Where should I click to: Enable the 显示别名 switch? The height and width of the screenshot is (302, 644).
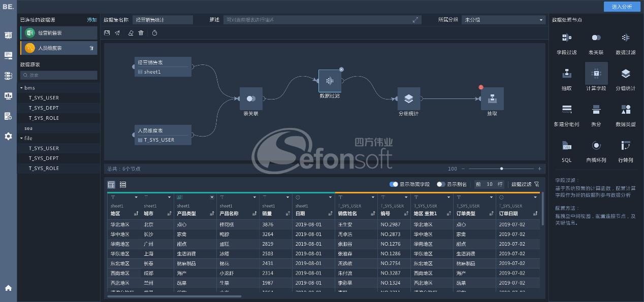(x=440, y=184)
